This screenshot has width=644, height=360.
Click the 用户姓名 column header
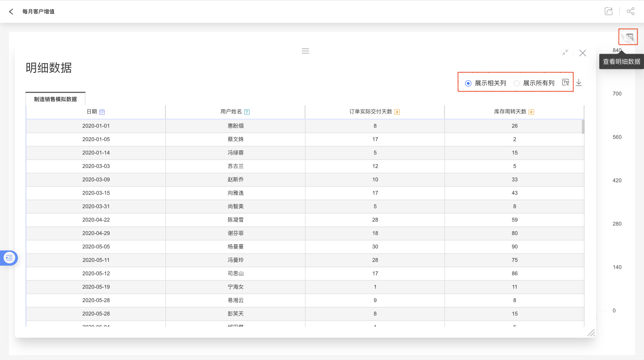[x=231, y=112]
